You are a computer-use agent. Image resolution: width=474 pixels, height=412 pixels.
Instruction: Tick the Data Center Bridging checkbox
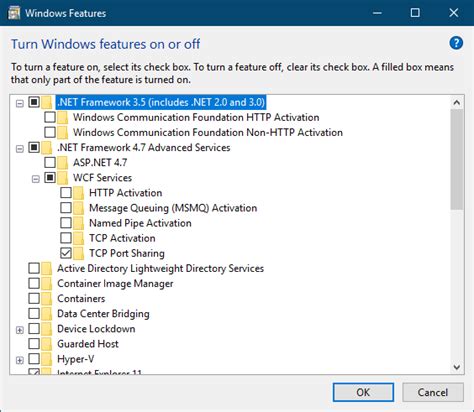click(x=34, y=314)
